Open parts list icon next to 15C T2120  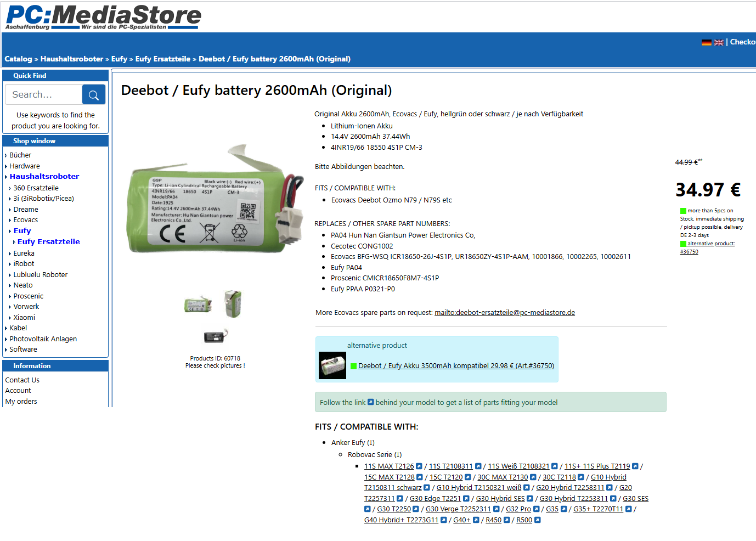click(468, 477)
